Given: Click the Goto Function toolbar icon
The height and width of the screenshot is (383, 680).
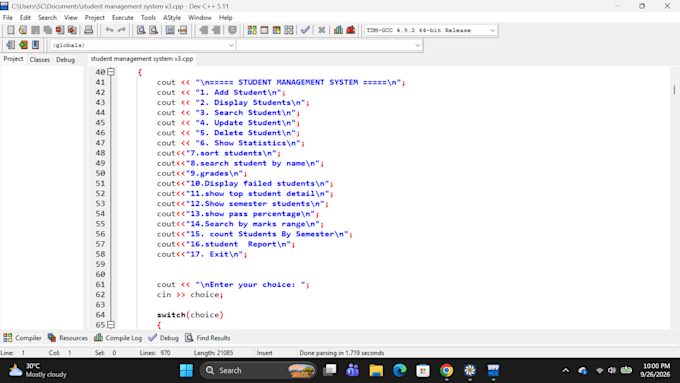Looking at the screenshot, I should [x=170, y=30].
